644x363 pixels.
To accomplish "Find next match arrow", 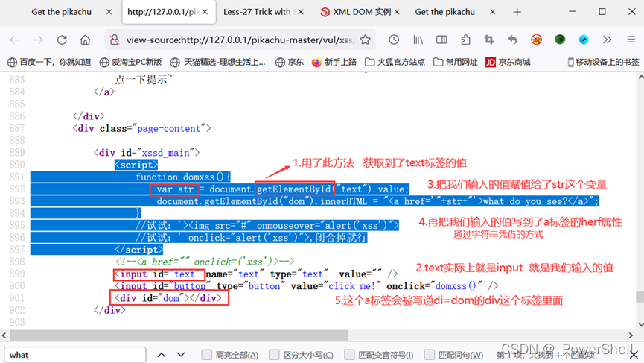I will coord(181,355).
